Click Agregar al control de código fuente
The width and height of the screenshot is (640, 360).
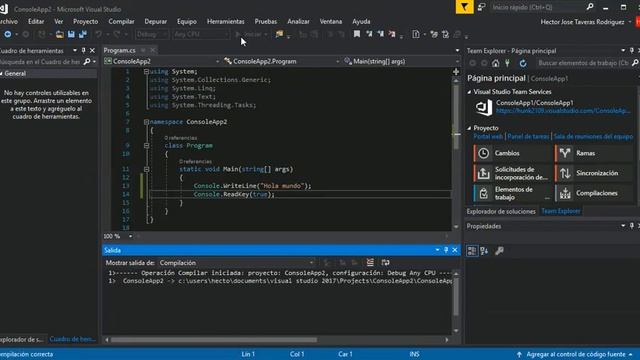[x=576, y=354]
